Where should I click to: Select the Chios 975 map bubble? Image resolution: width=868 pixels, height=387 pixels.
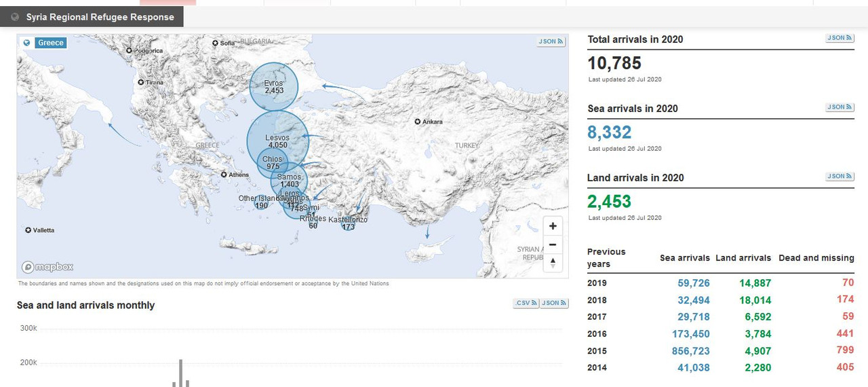coord(273,163)
